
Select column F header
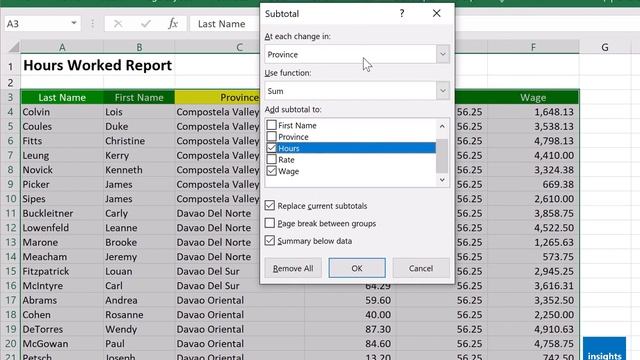click(533, 47)
